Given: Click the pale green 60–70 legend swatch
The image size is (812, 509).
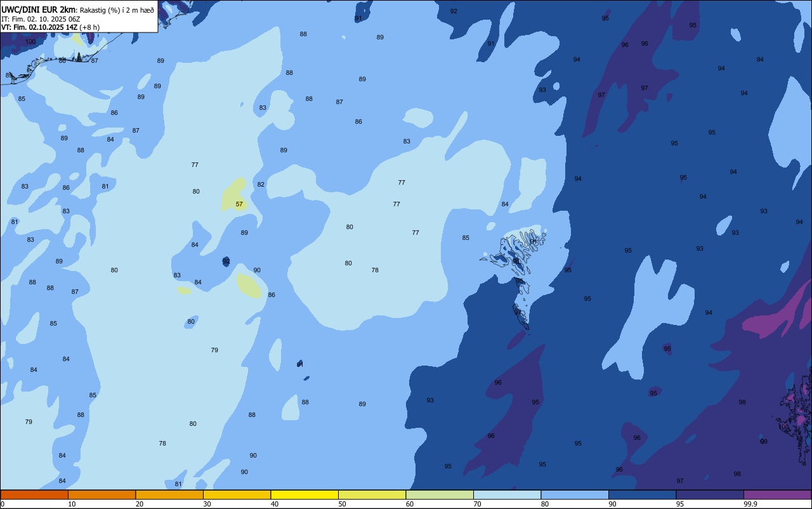Looking at the screenshot, I should pyautogui.click(x=440, y=494).
